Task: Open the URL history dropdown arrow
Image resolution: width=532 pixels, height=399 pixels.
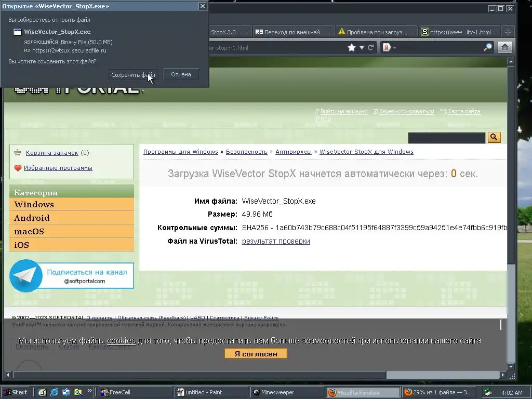Action: tap(362, 47)
